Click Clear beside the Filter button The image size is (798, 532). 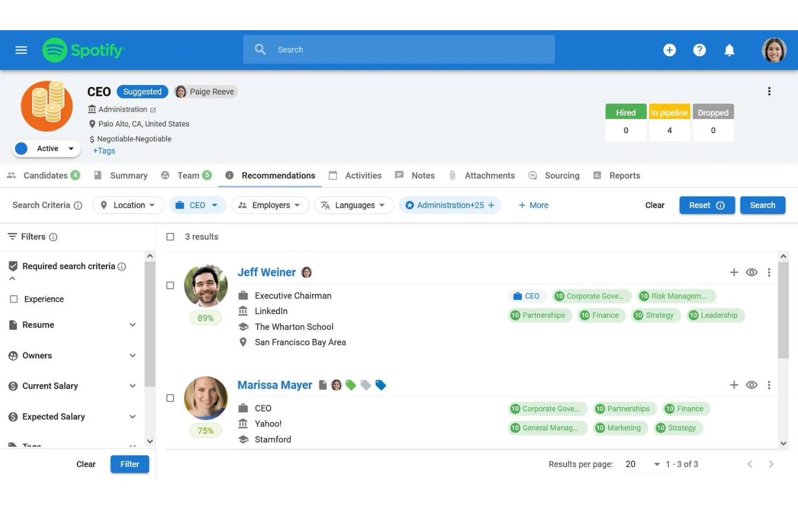coord(86,464)
